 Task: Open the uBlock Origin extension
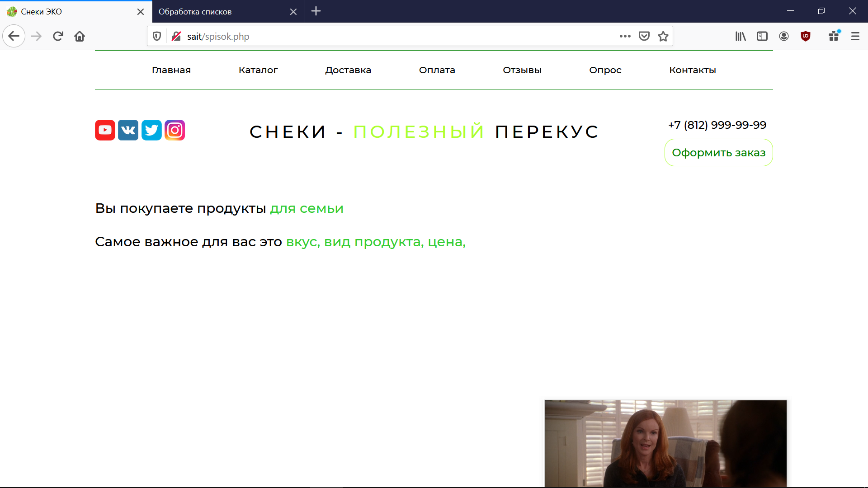806,36
